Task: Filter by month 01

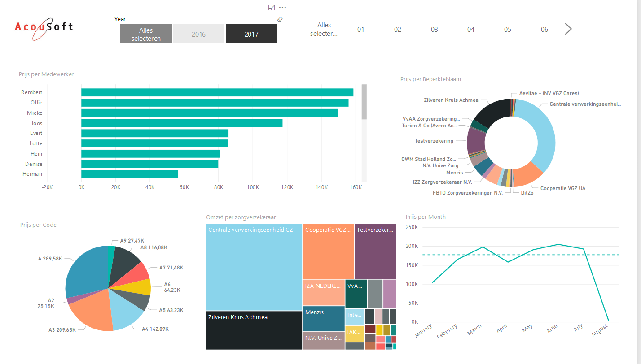Action: 361,30
